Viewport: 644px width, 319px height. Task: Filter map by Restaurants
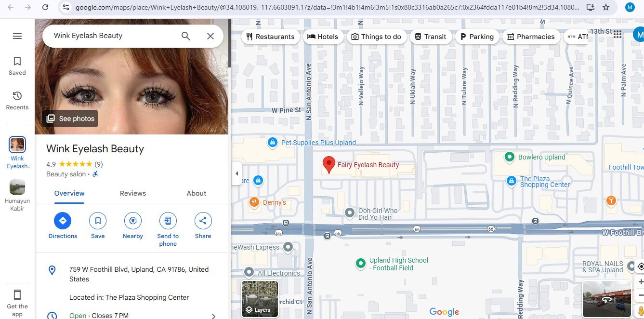coord(270,37)
